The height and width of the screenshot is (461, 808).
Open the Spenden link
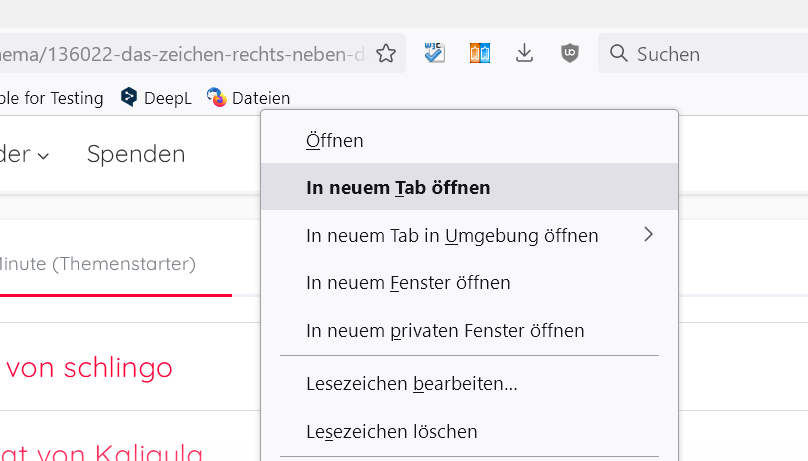coord(136,154)
